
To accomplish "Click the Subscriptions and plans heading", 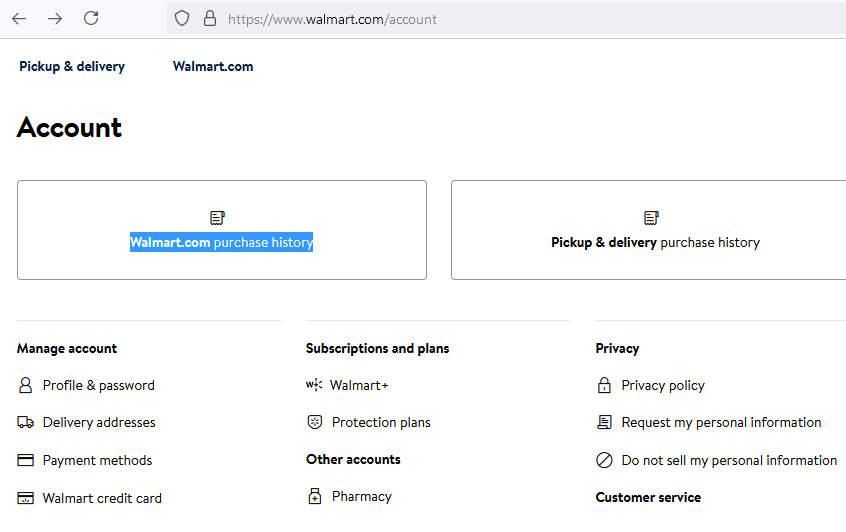I will (378, 349).
